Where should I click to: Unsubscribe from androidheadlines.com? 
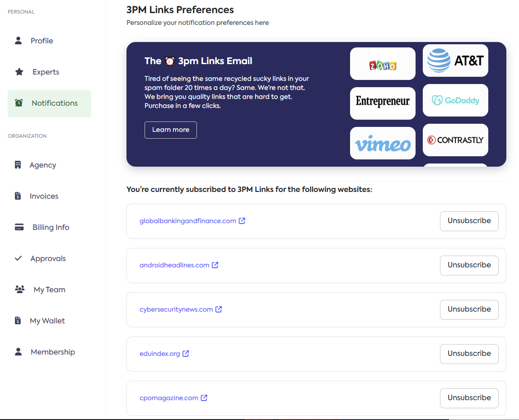click(x=469, y=265)
